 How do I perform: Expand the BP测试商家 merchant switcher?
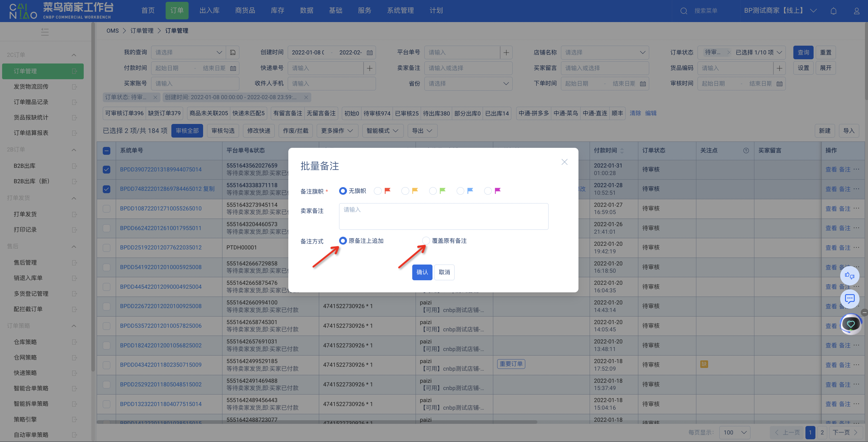(x=780, y=11)
